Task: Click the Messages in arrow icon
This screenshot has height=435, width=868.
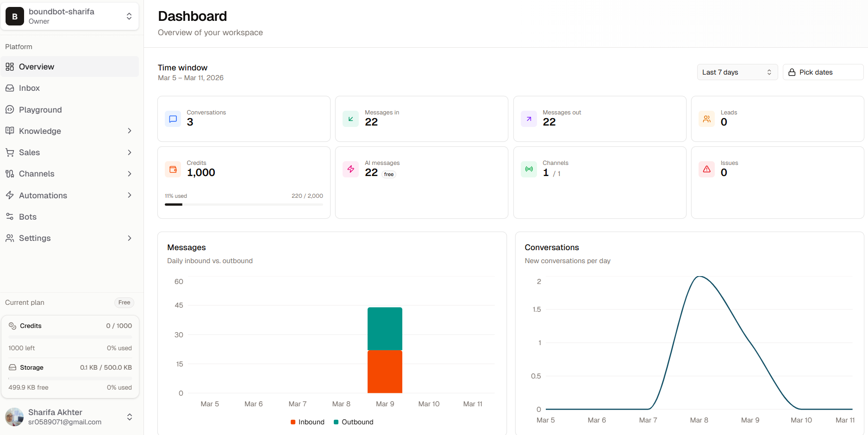Action: click(350, 119)
